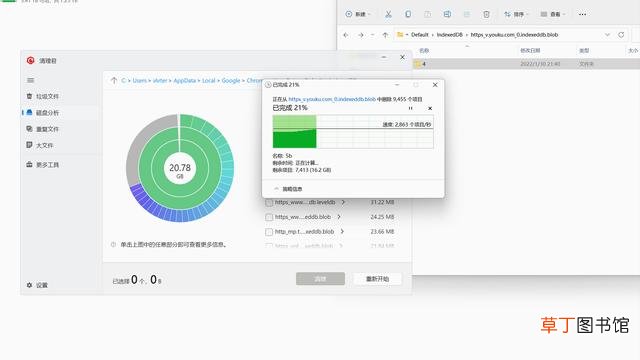Collapse details with the 简略信息 toggle
Screen dimensions: 640x360
click(288, 189)
